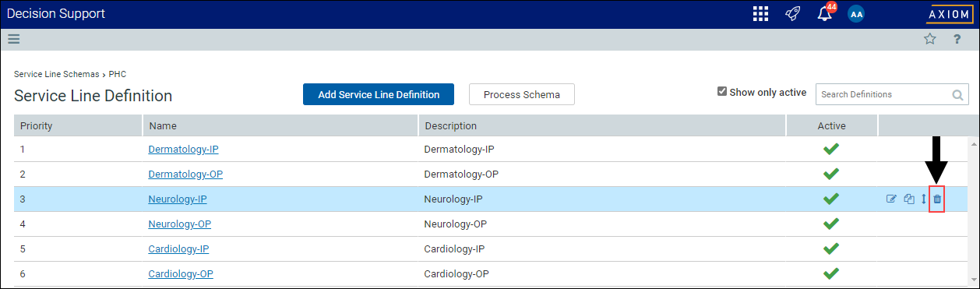Open the Dermatology-IP definition link
Screen dimensions: 980x289
point(185,149)
